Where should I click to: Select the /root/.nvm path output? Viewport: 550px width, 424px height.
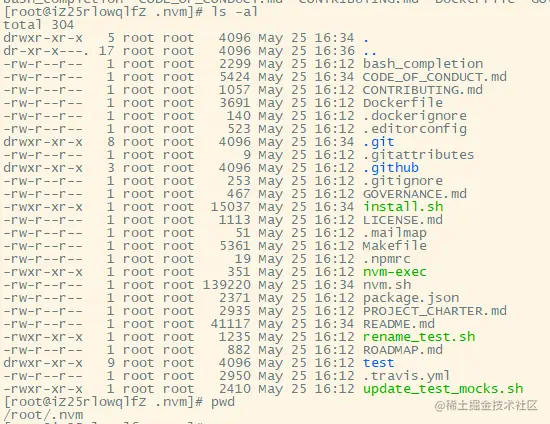coord(43,415)
